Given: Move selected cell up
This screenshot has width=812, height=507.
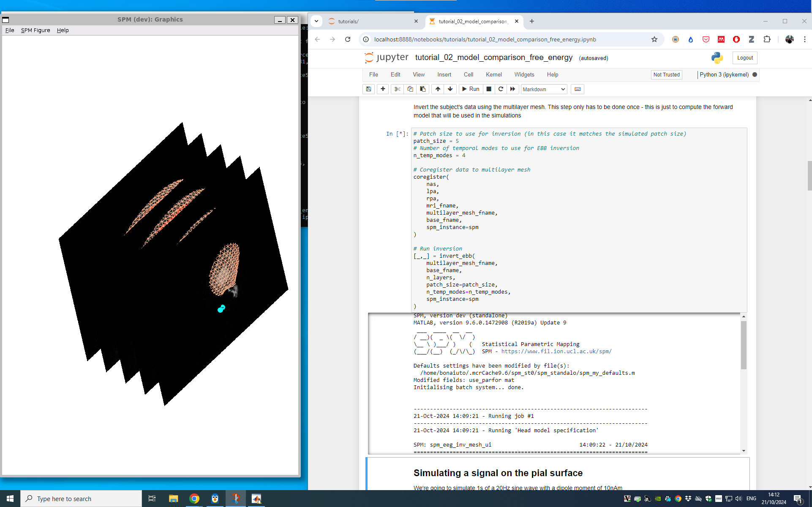Looking at the screenshot, I should (x=438, y=89).
